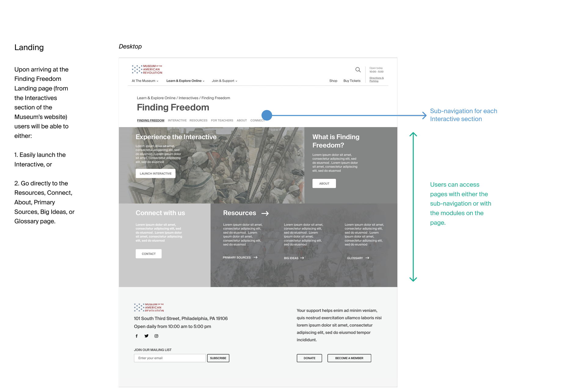Expand Learn & Explore Online dropdown
588x389 pixels.
tap(185, 81)
